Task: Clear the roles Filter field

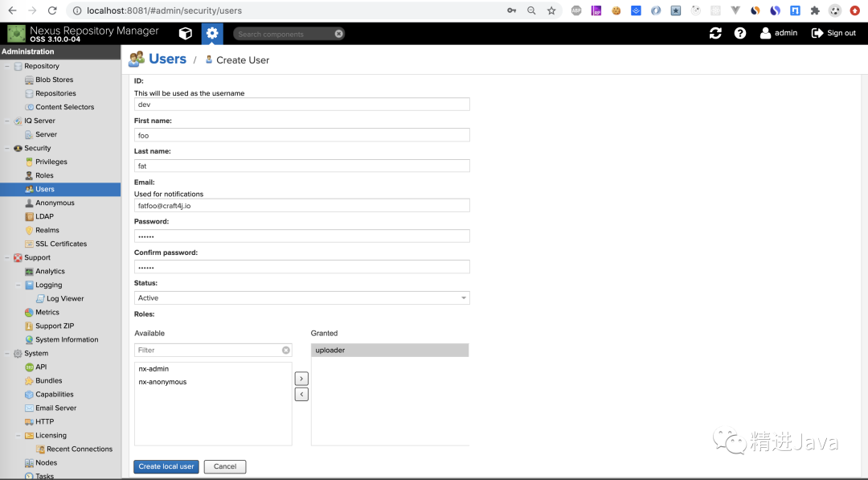Action: tap(285, 350)
